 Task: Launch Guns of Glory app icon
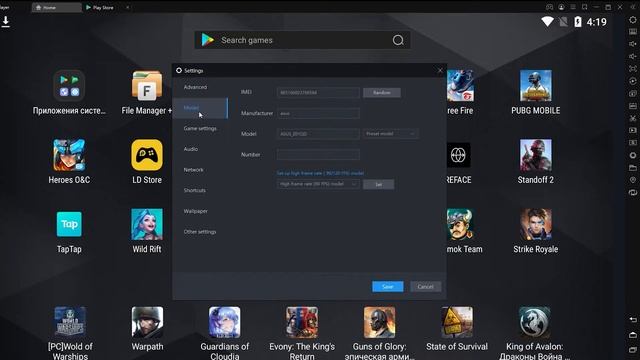(x=380, y=322)
